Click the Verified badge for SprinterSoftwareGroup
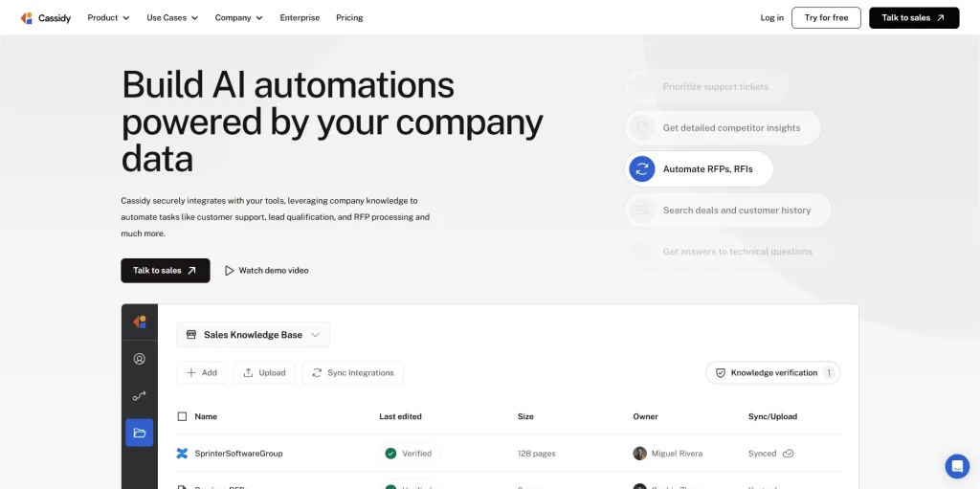Screen dimensions: 980x489 coord(410,454)
